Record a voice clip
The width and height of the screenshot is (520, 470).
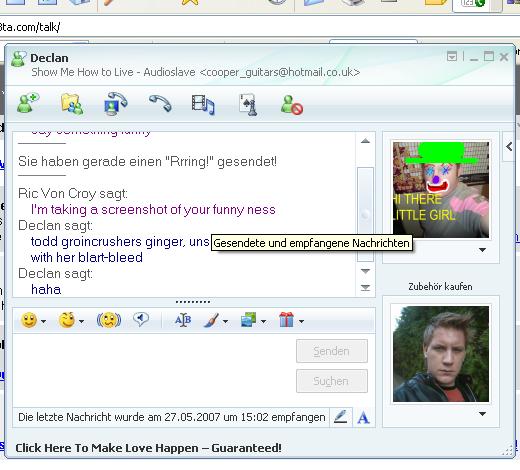(141, 320)
